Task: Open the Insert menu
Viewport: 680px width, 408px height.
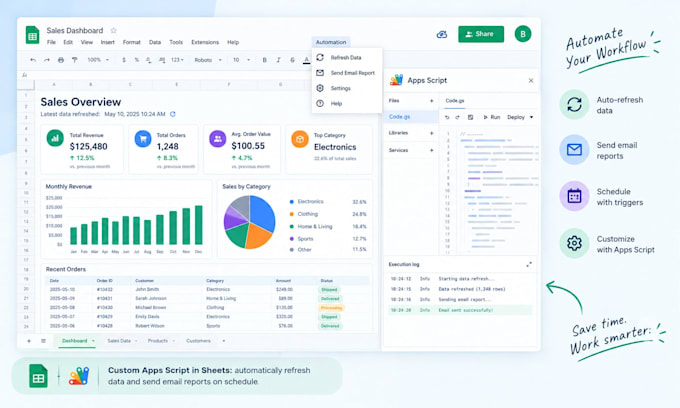Action: point(108,42)
